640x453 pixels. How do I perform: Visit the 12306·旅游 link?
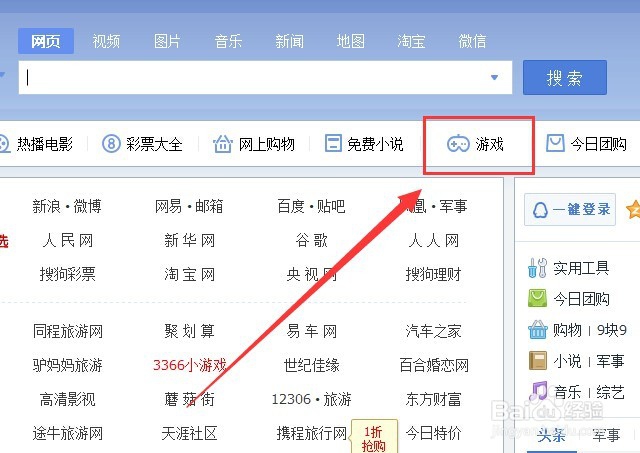[x=311, y=399]
